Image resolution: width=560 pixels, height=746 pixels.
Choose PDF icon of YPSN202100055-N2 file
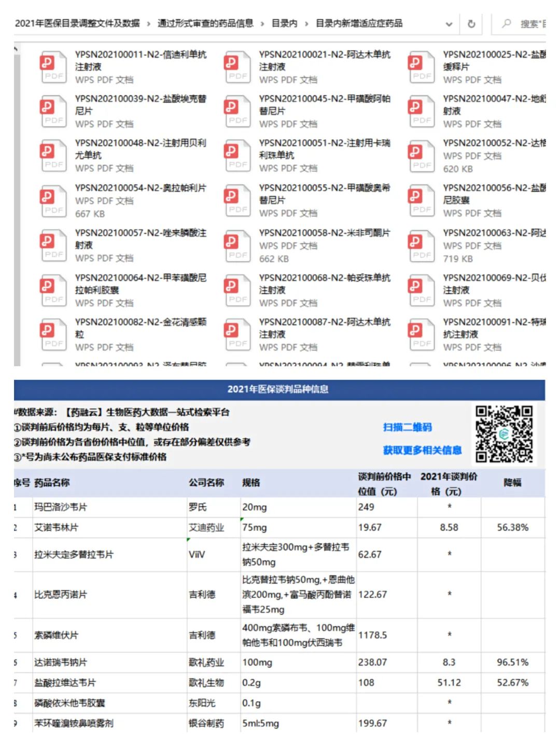coord(237,201)
